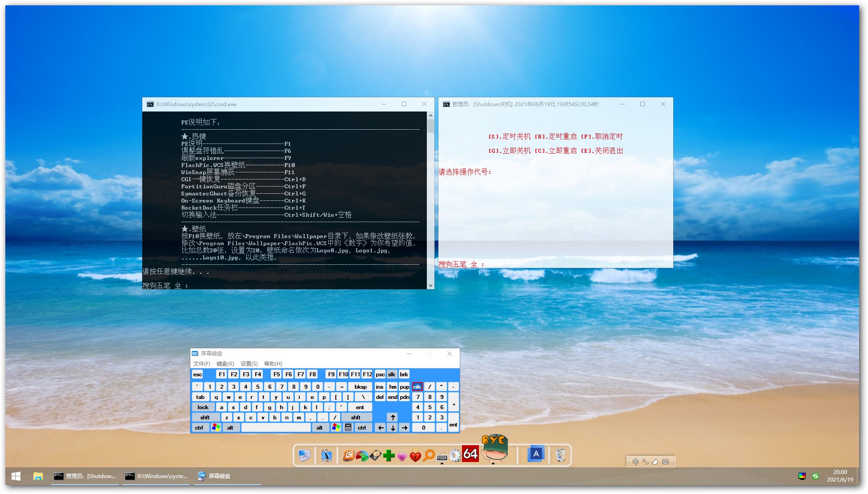The height and width of the screenshot is (494, 868).
Task: Open the blue A icon in dock
Action: pyautogui.click(x=536, y=454)
